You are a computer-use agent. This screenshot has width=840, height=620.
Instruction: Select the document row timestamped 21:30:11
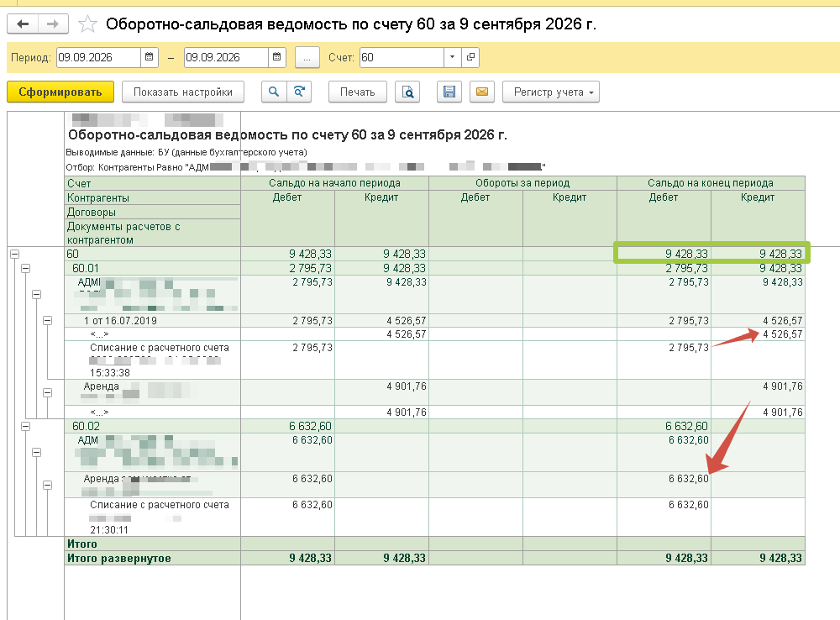[x=153, y=518]
